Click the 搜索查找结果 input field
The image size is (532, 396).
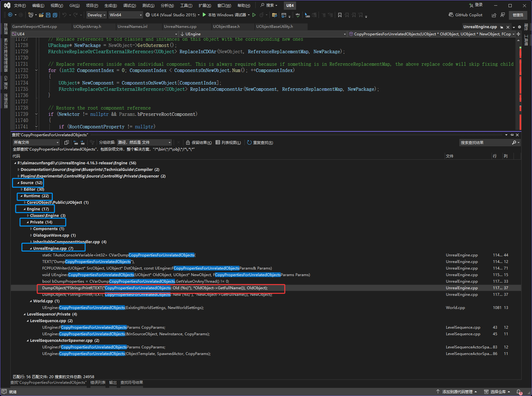[x=485, y=142]
